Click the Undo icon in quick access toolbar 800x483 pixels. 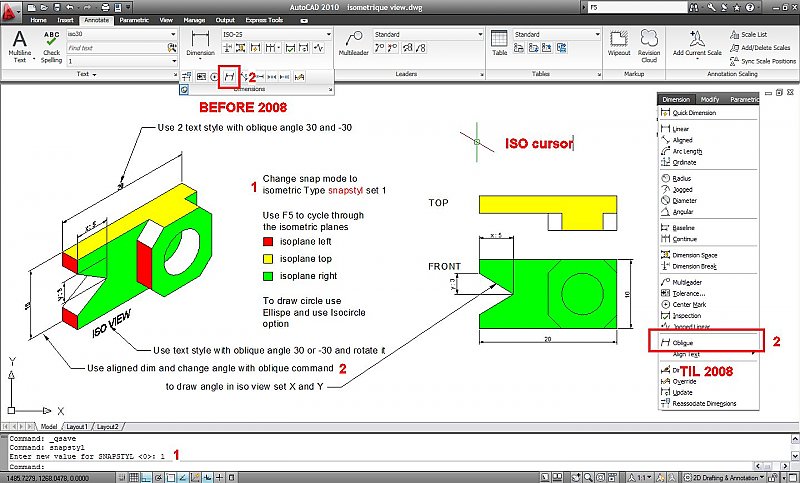[x=69, y=7]
